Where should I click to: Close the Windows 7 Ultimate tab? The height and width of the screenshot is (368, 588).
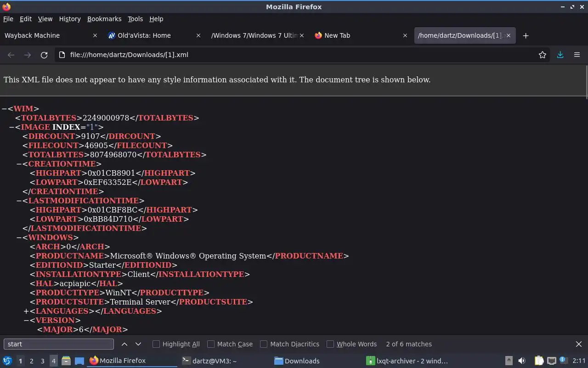[302, 35]
